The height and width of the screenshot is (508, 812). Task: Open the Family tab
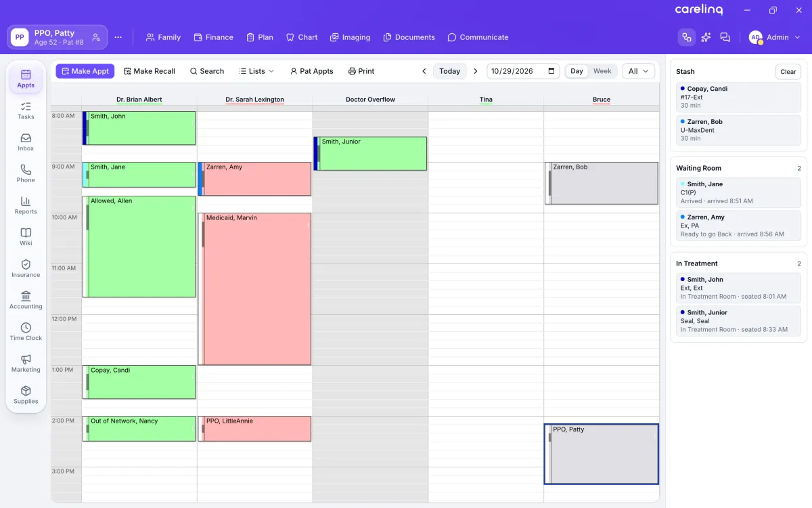[x=163, y=37]
